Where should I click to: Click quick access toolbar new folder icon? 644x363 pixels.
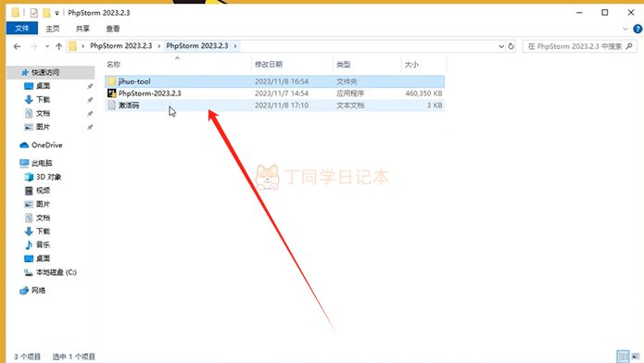[x=46, y=13]
